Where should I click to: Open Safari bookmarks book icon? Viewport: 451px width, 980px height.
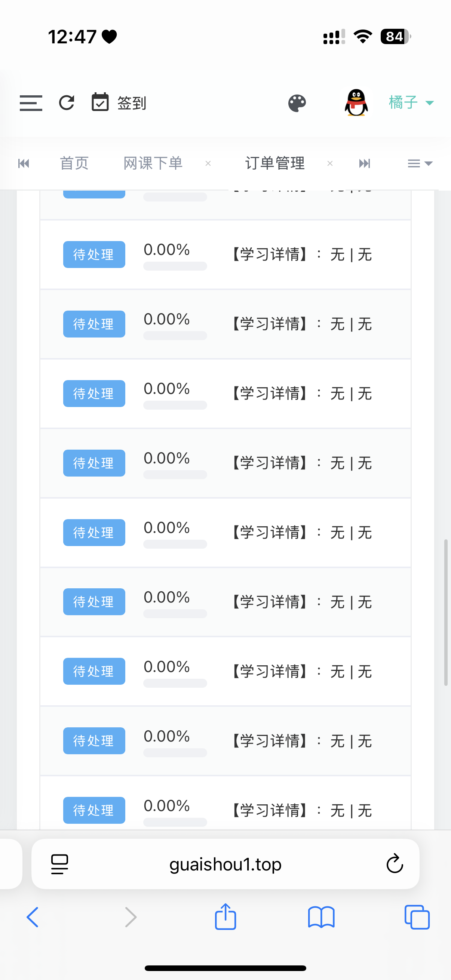point(321,917)
